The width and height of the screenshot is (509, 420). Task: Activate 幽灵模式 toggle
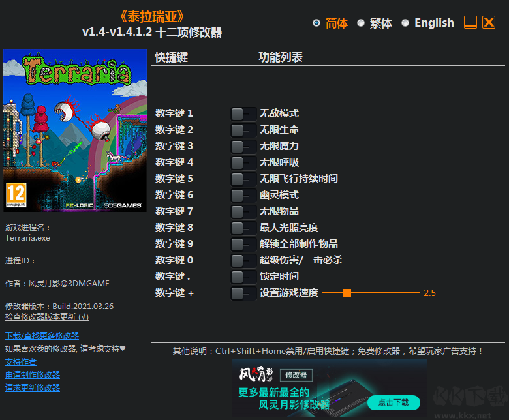(243, 195)
